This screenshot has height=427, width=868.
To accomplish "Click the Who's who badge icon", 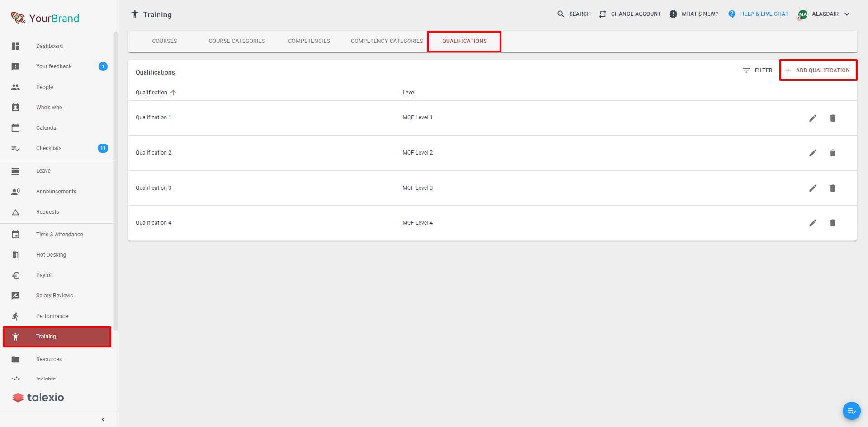I will (15, 108).
